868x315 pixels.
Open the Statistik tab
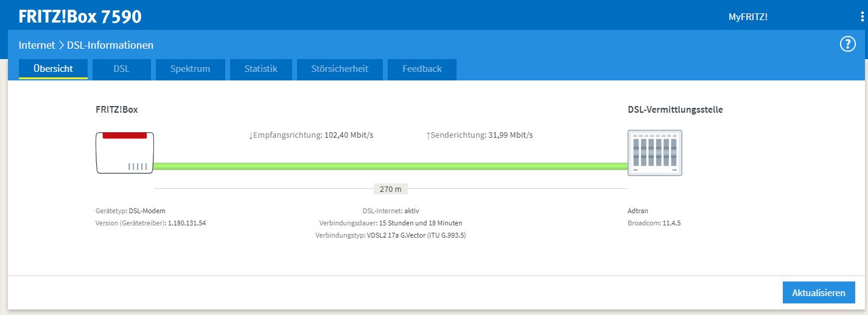pyautogui.click(x=261, y=69)
